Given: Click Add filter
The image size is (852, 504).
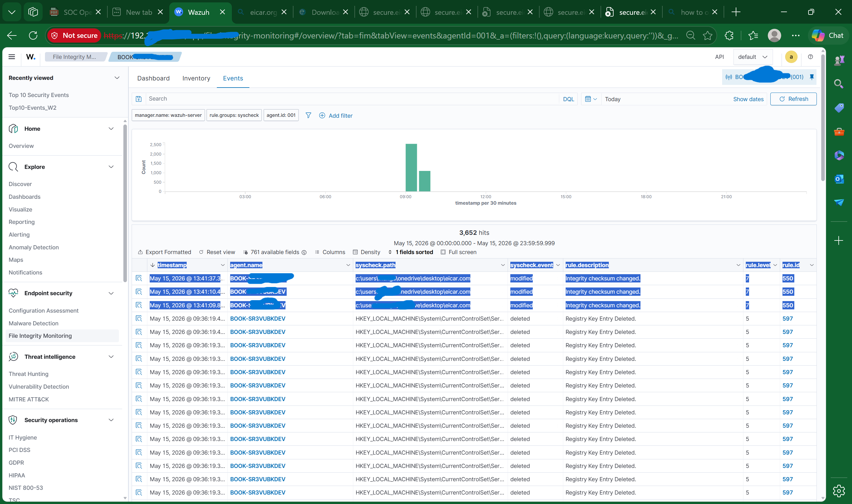Looking at the screenshot, I should [x=336, y=115].
